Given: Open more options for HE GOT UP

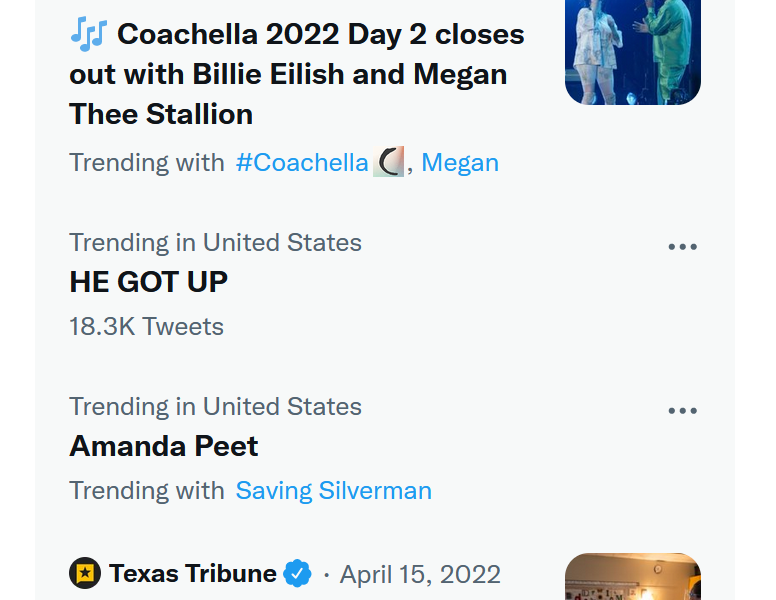Looking at the screenshot, I should pos(682,247).
